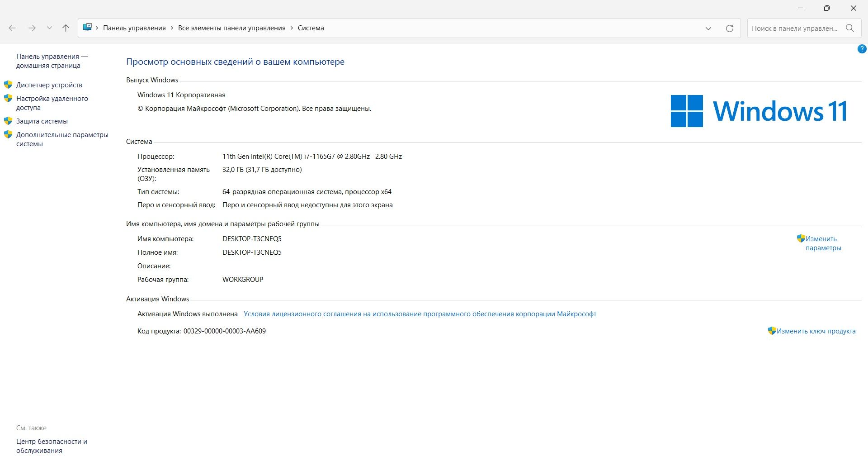Go back with the left arrow button

pyautogui.click(x=12, y=28)
